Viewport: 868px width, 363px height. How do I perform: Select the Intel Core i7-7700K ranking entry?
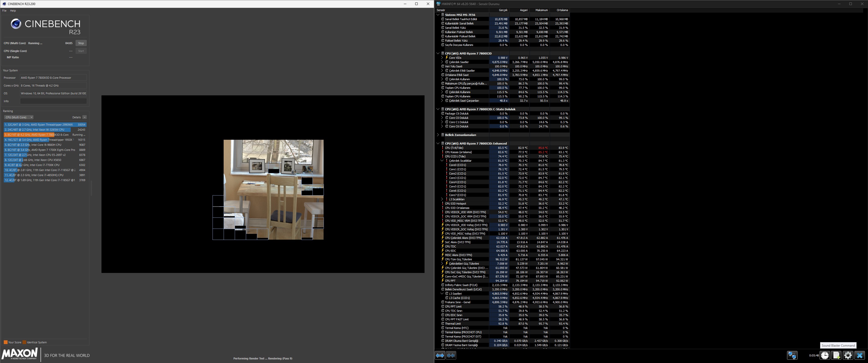[45, 165]
